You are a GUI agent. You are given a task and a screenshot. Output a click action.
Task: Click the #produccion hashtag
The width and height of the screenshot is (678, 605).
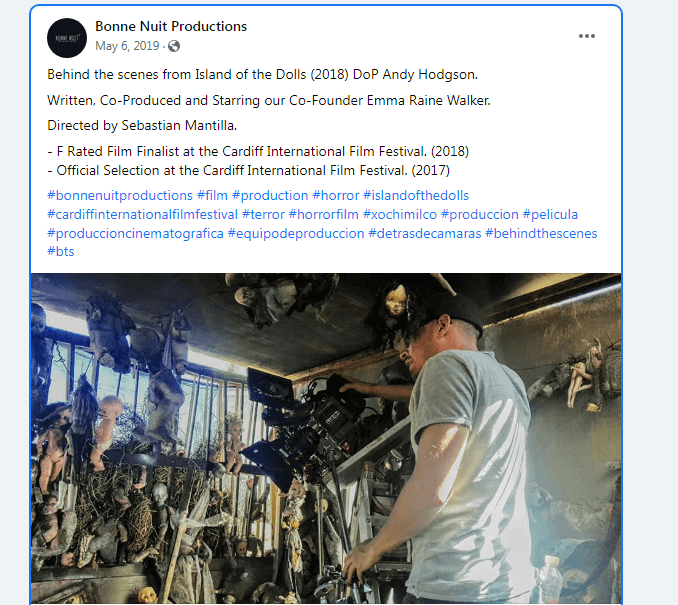(x=480, y=214)
